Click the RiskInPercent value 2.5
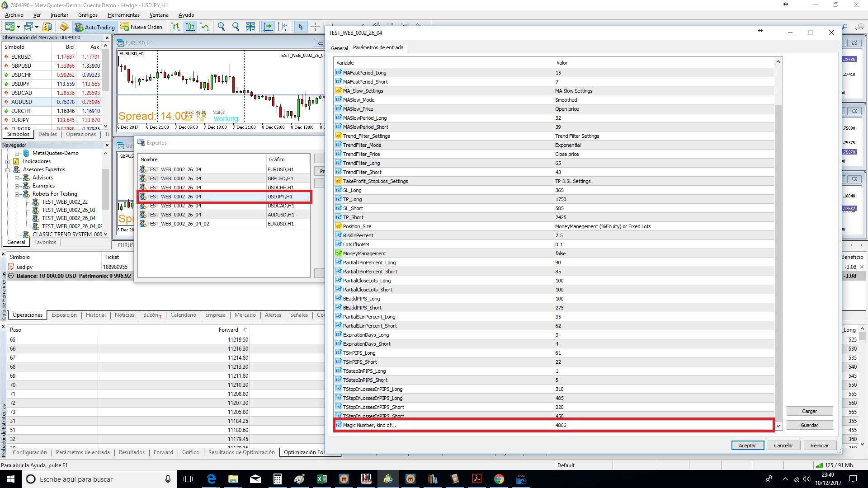The height and width of the screenshot is (488, 868). [x=665, y=235]
